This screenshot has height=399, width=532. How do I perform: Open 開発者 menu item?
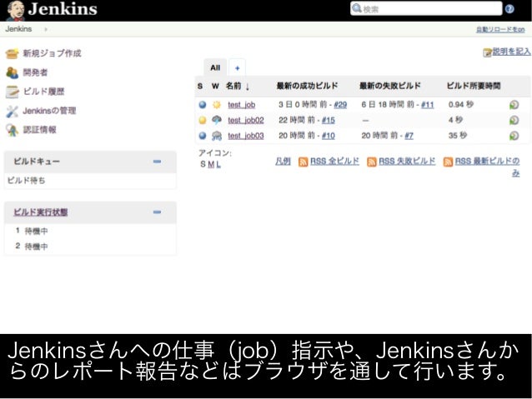point(35,72)
